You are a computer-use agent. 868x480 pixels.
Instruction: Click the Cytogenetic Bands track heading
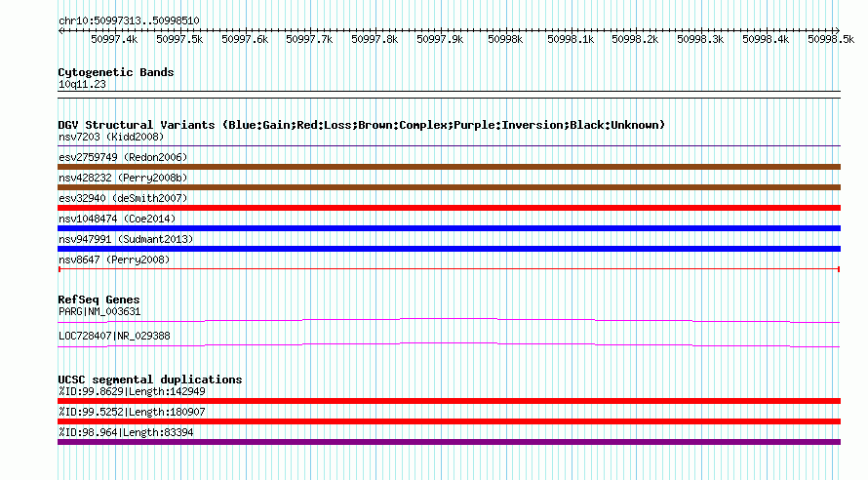pos(116,72)
